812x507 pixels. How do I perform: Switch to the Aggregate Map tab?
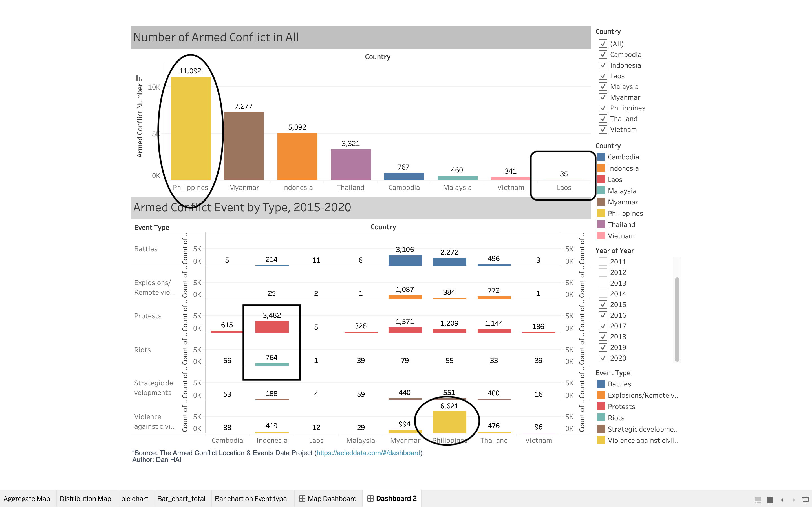coord(27,499)
